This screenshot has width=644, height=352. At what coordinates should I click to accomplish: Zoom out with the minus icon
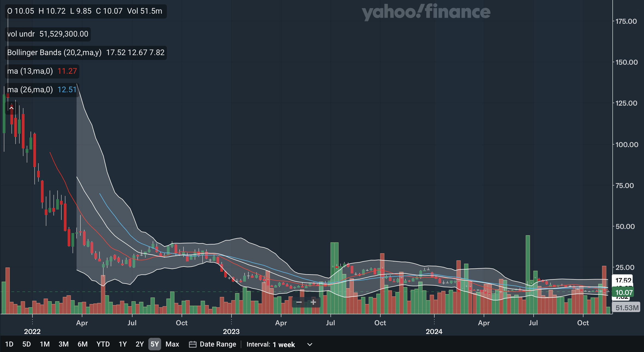[299, 302]
